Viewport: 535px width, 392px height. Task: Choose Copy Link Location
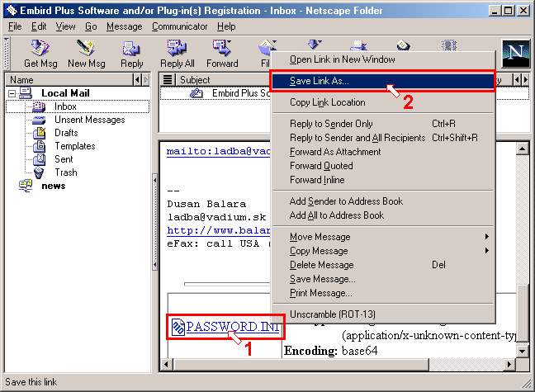coord(384,102)
